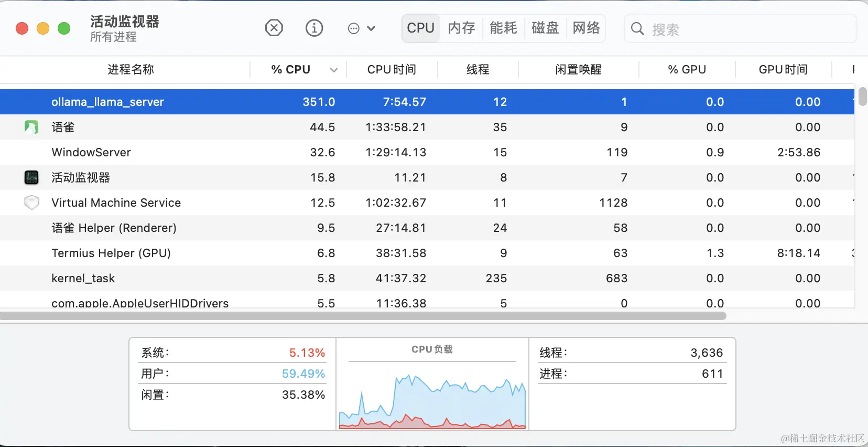Click the 闲置 35.38% value
This screenshot has width=868, height=447.
click(303, 395)
